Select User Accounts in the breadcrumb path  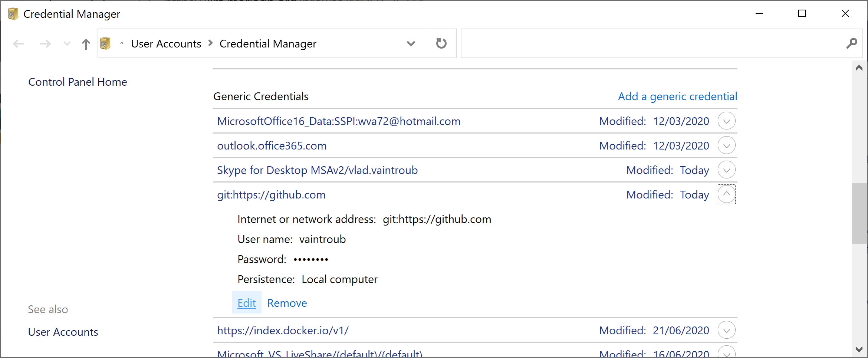166,44
